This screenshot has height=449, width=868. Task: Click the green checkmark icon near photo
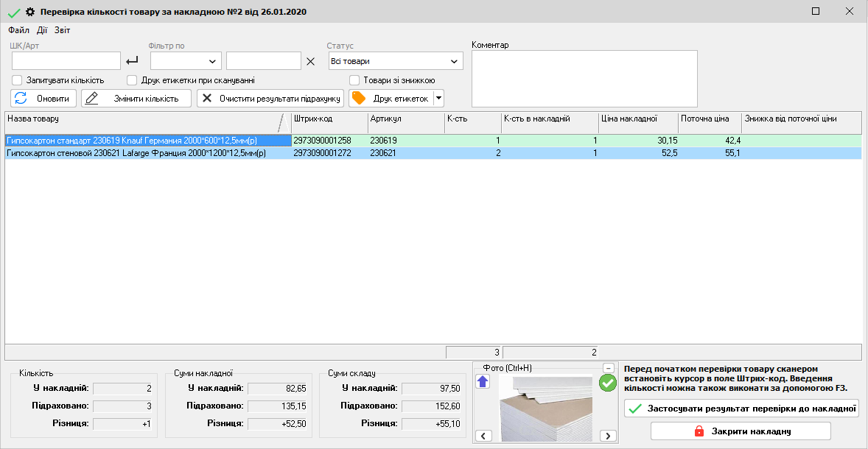608,382
